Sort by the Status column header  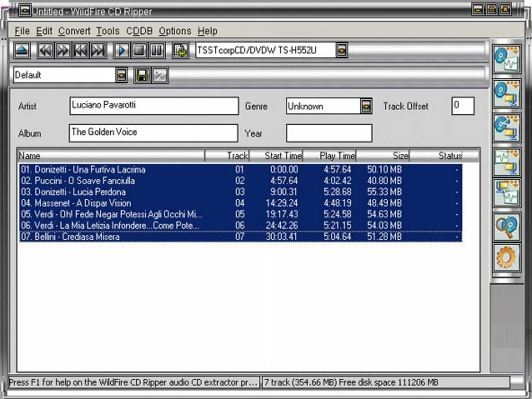click(436, 156)
